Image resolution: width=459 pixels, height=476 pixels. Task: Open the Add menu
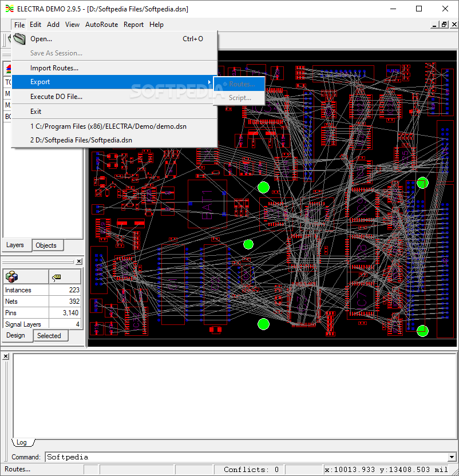(53, 25)
